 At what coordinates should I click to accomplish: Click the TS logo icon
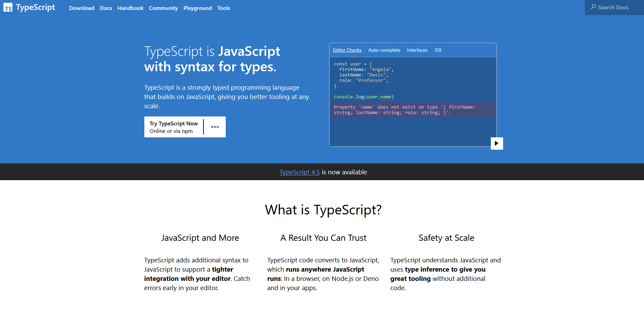(x=8, y=8)
